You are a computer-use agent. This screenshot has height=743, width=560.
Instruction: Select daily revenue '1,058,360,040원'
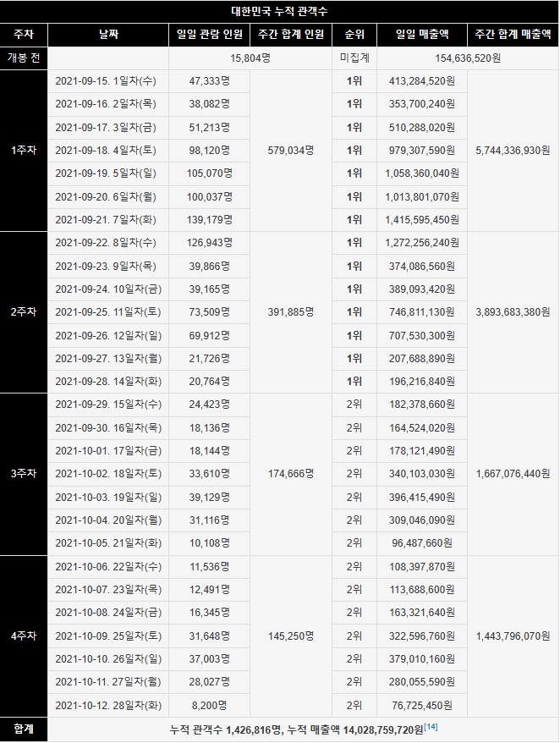pyautogui.click(x=422, y=173)
